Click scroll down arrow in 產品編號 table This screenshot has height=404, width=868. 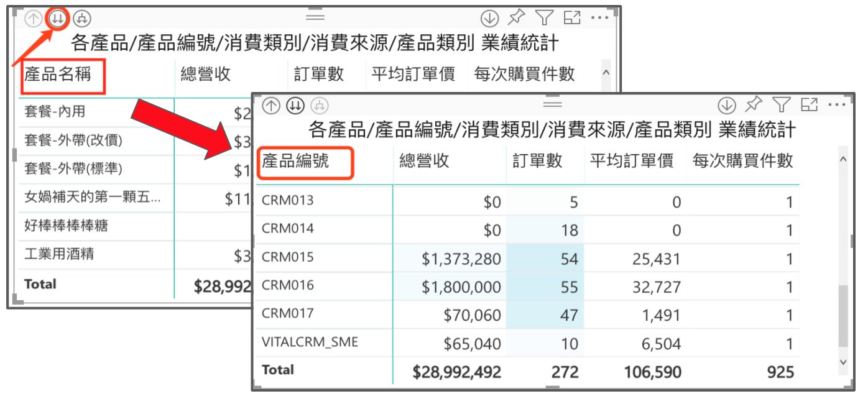click(x=843, y=362)
